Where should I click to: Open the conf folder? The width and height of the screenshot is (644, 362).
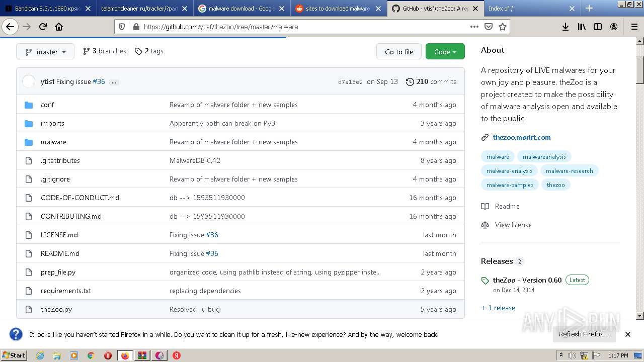coord(47,105)
